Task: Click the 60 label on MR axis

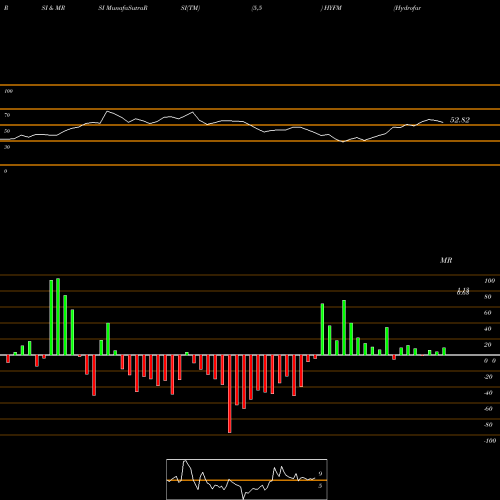Action: click(x=488, y=313)
